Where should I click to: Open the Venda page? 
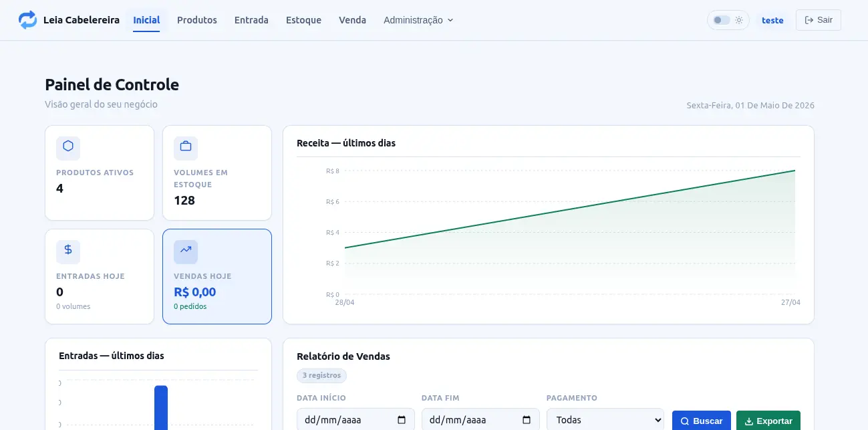[352, 20]
